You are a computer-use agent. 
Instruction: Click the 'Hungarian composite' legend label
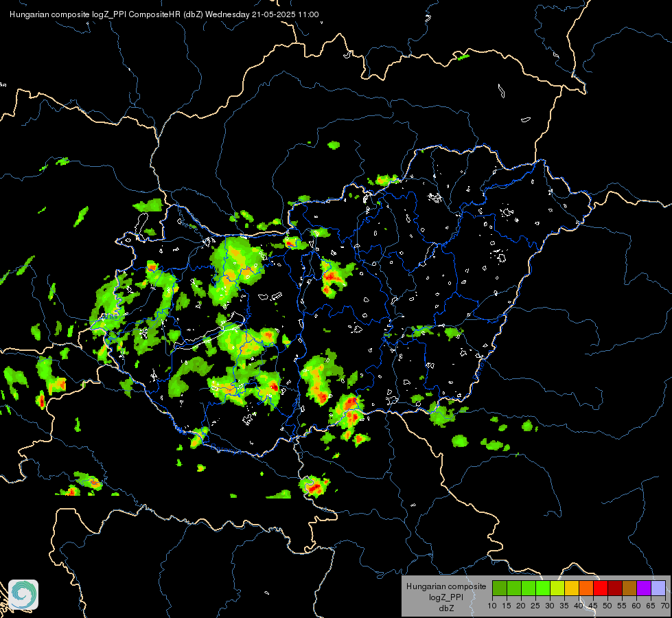446,586
